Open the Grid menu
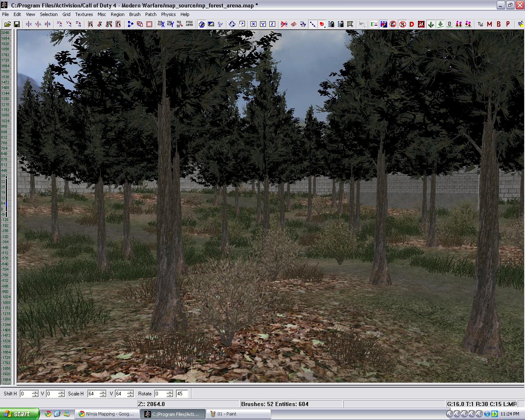The height and width of the screenshot is (420, 525). [x=66, y=14]
